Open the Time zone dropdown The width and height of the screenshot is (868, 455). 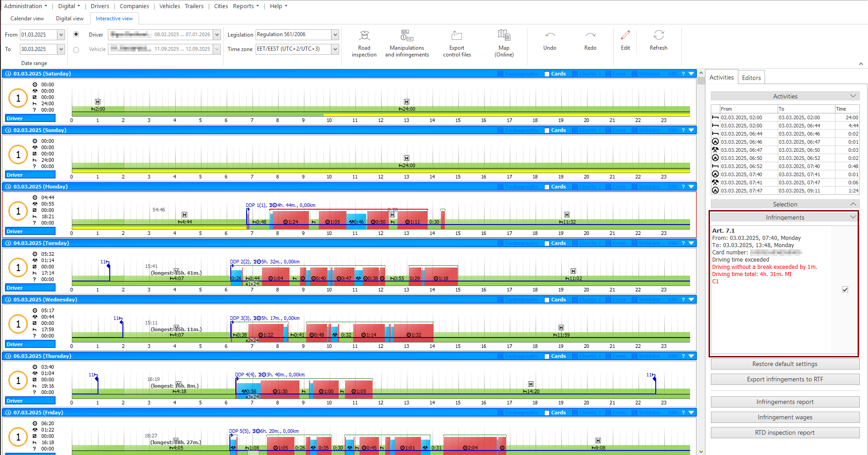click(x=335, y=49)
